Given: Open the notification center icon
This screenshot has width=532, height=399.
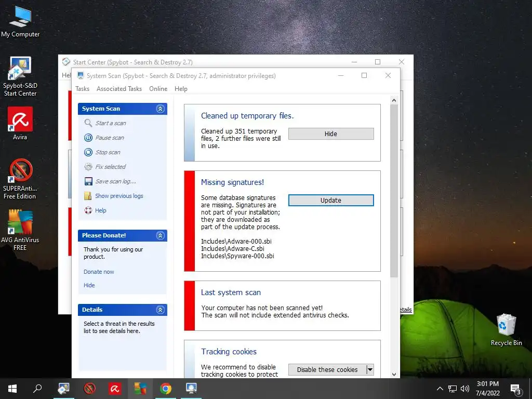Looking at the screenshot, I should tap(515, 389).
